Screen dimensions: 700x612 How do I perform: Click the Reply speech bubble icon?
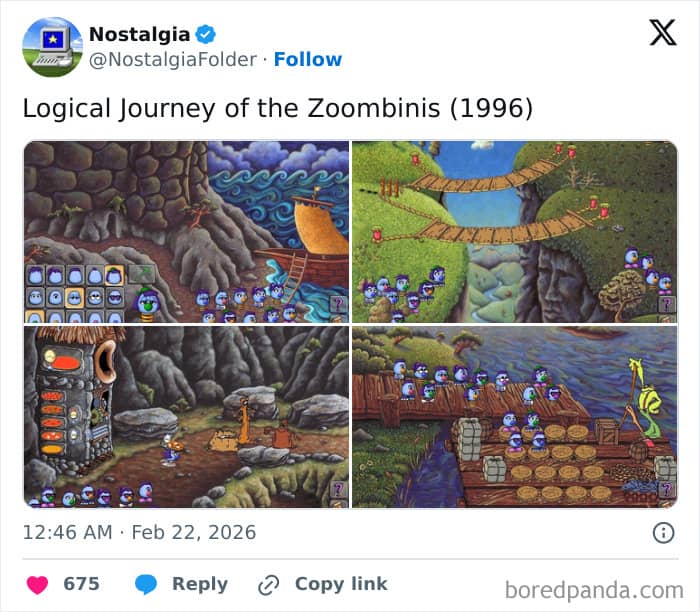pyautogui.click(x=146, y=585)
